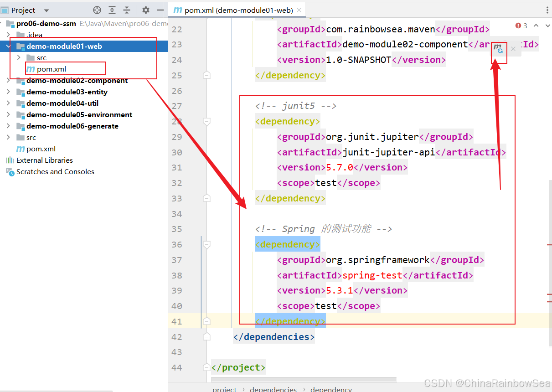The width and height of the screenshot is (552, 392).
Task: Expand demo-module02-component module
Action: [9, 80]
